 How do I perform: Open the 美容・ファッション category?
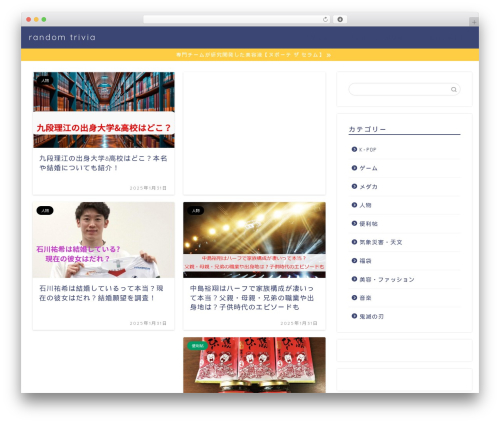(387, 279)
